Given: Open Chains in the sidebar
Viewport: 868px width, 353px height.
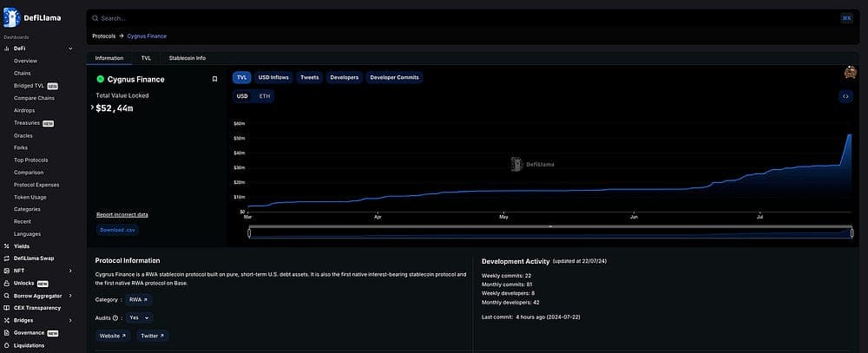Looking at the screenshot, I should pos(23,73).
